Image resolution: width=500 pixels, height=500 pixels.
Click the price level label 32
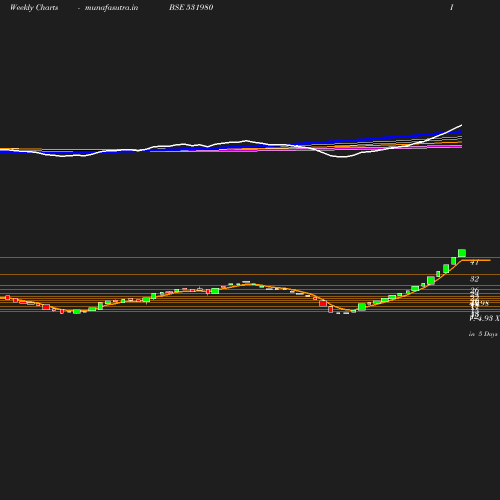pos(474,279)
